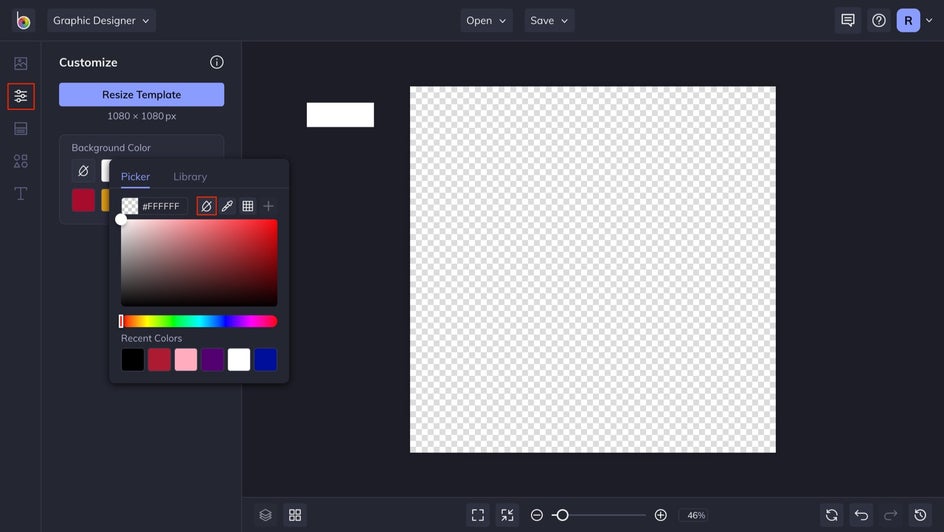Open the Graphic Designer dropdown

click(101, 20)
